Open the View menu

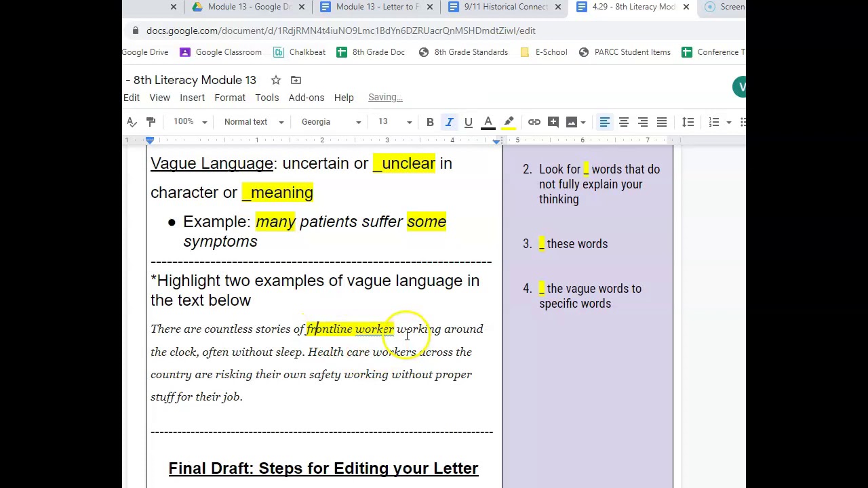click(x=160, y=98)
